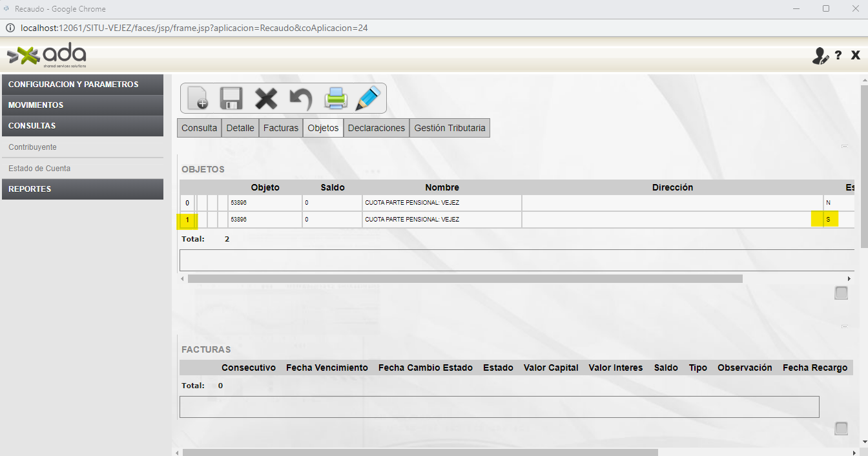The width and height of the screenshot is (868, 456).
Task: Click the black X delete icon
Action: tap(265, 98)
